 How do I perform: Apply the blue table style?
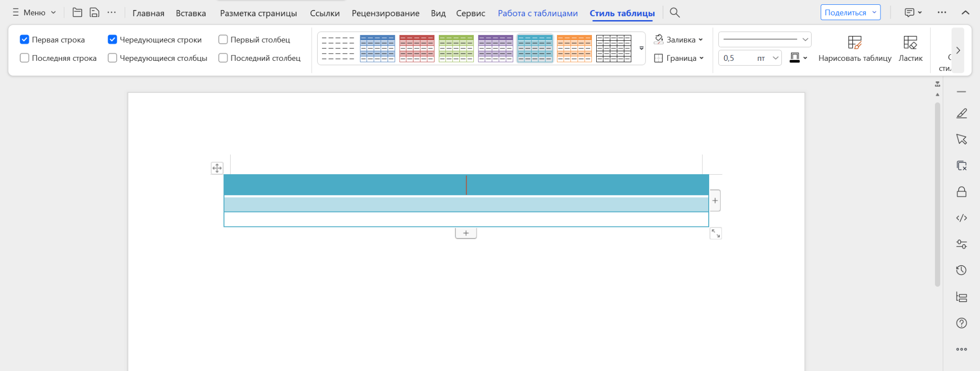pyautogui.click(x=378, y=48)
